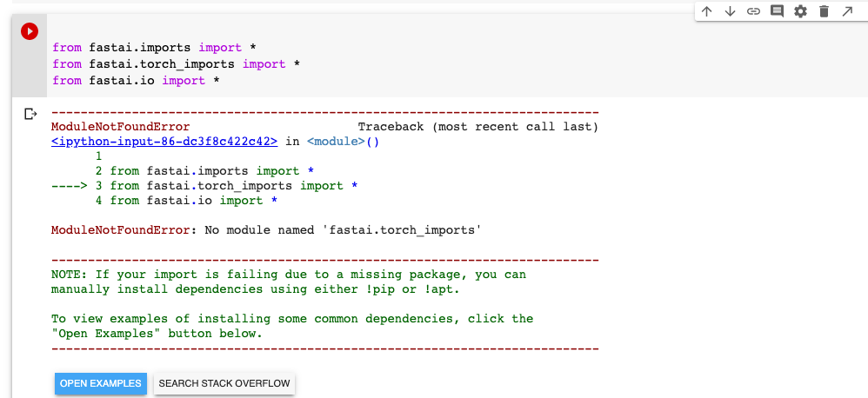Click the red ModuleNotFoundError heading text
868x398 pixels.
click(120, 127)
